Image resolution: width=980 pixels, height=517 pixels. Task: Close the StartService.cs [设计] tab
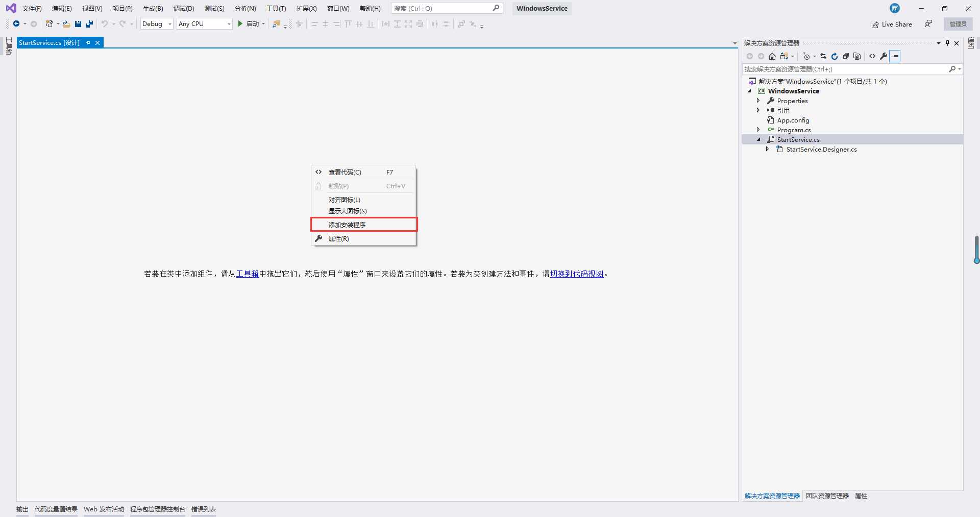(x=97, y=43)
